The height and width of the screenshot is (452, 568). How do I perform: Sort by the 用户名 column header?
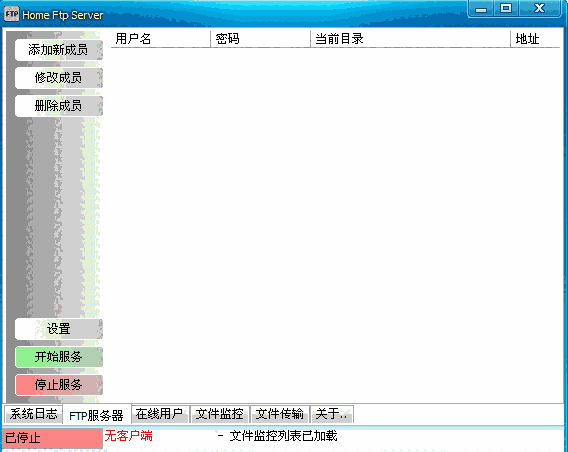click(x=160, y=39)
